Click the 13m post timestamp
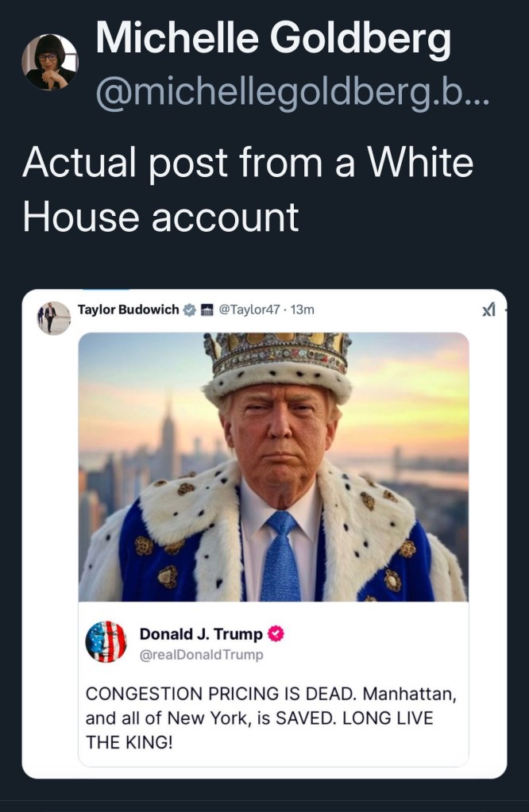The height and width of the screenshot is (812, 529). 302,310
